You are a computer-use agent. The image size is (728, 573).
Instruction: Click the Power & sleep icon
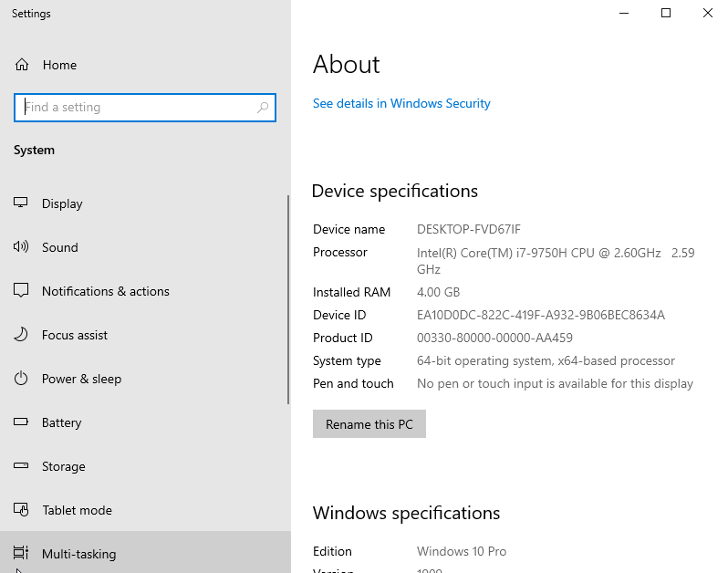click(x=21, y=379)
